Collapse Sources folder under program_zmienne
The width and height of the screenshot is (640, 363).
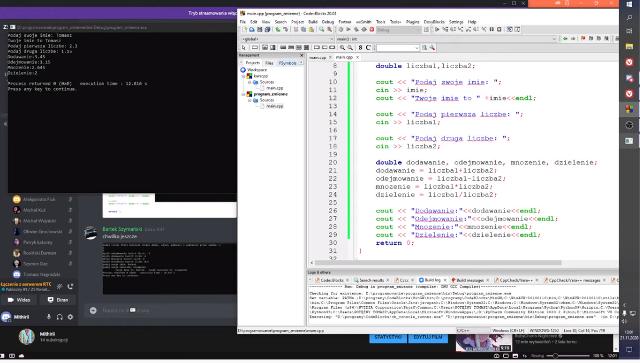click(250, 100)
